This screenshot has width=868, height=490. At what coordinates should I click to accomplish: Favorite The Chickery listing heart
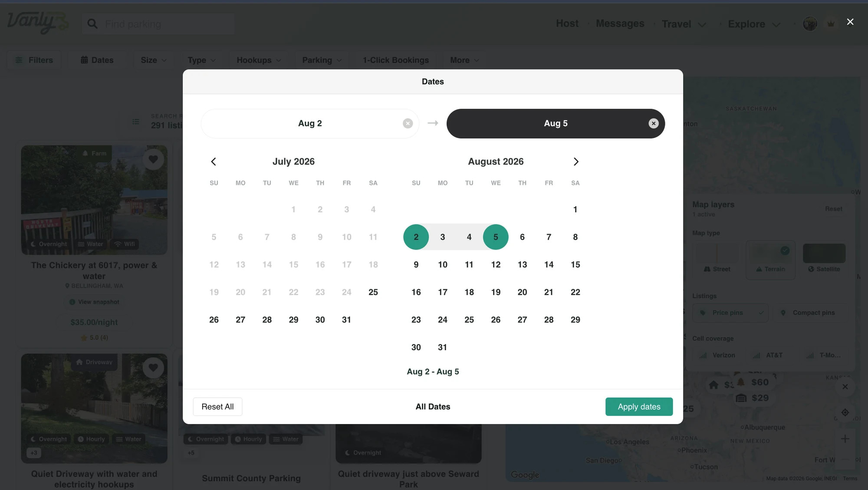pyautogui.click(x=153, y=159)
